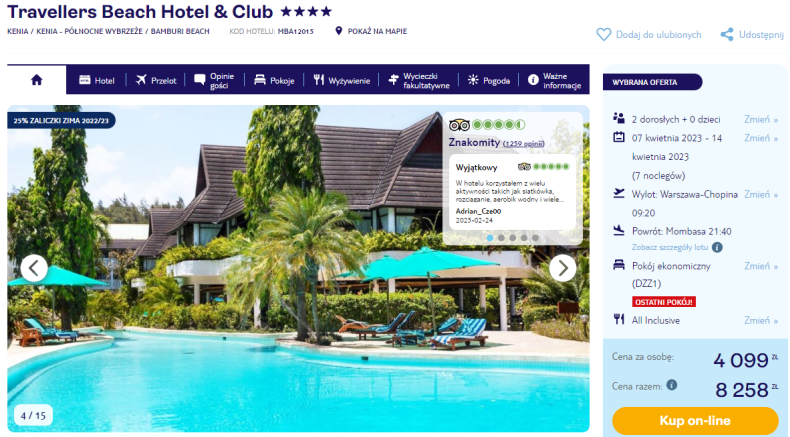Open the 1259 opinii reviews link
The width and height of the screenshot is (790, 437).
click(523, 144)
